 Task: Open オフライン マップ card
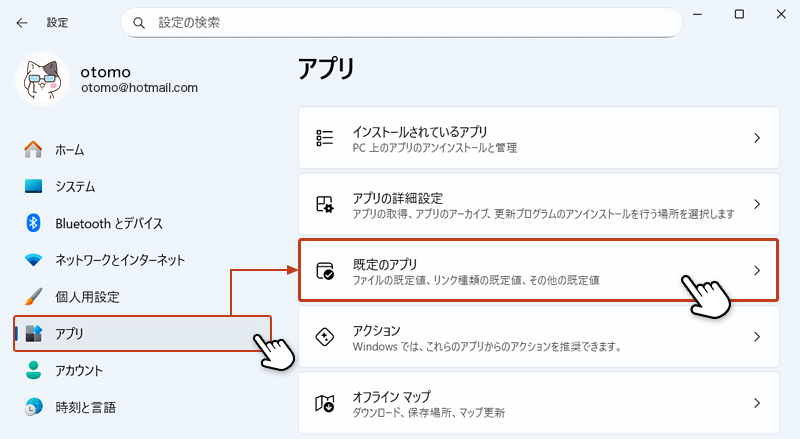[x=539, y=403]
